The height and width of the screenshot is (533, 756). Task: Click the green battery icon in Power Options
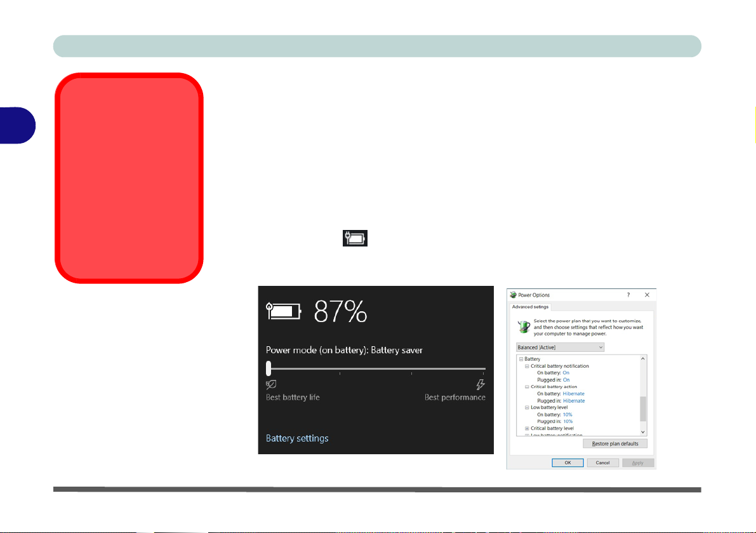coord(524,327)
